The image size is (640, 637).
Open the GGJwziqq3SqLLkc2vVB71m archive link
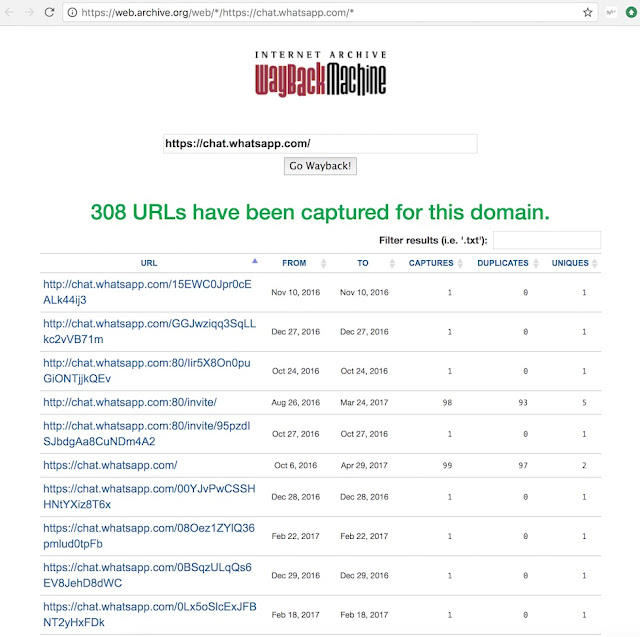coord(149,331)
